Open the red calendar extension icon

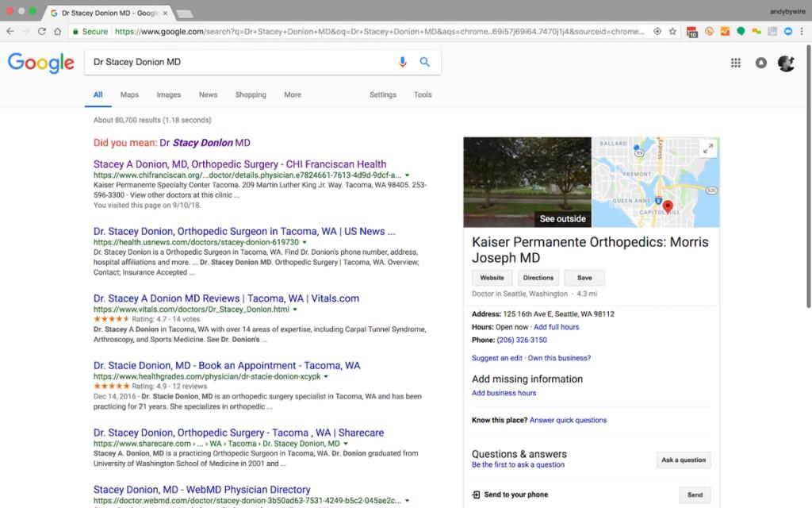point(692,32)
